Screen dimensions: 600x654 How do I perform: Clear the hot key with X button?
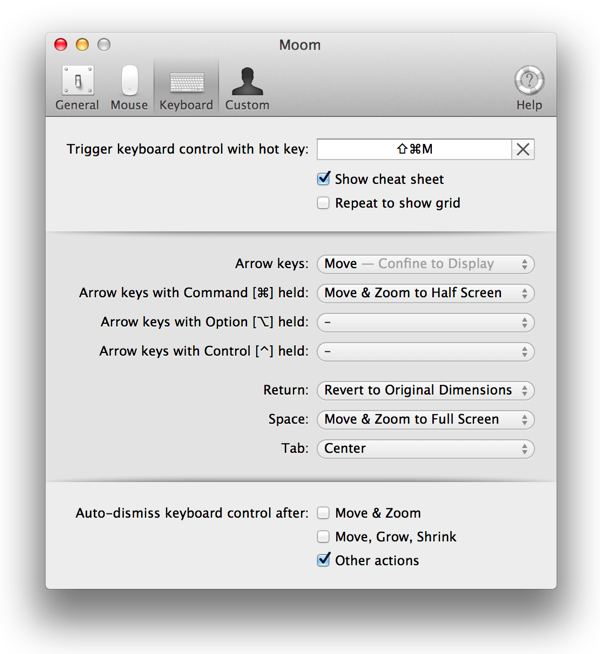523,149
